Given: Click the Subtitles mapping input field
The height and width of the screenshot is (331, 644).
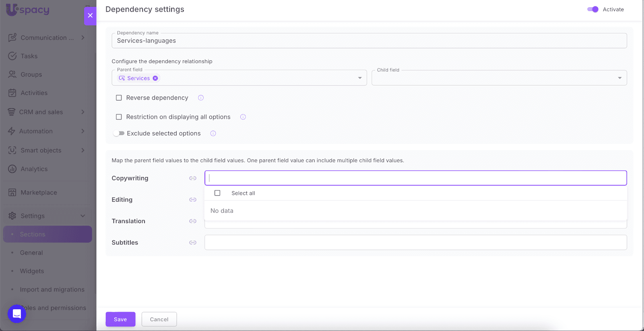Looking at the screenshot, I should click(415, 243).
